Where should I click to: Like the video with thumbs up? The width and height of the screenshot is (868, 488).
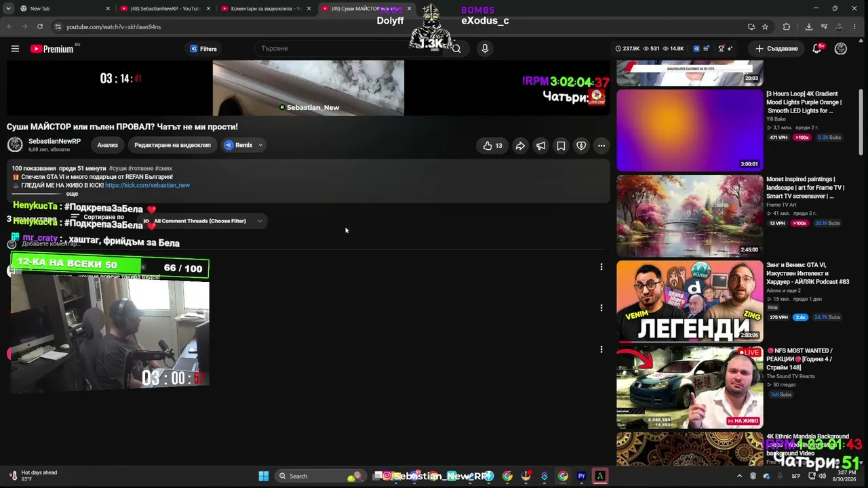tap(493, 146)
